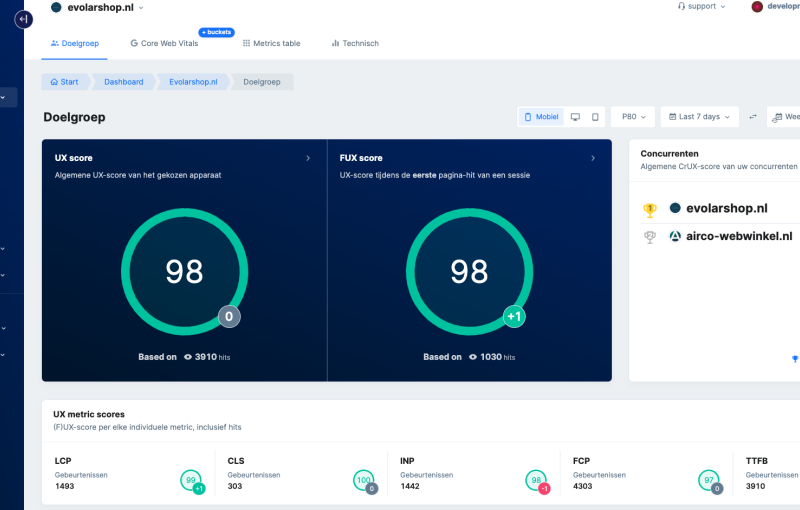
Task: Click the Core Web Vitals Google icon
Action: pos(134,43)
